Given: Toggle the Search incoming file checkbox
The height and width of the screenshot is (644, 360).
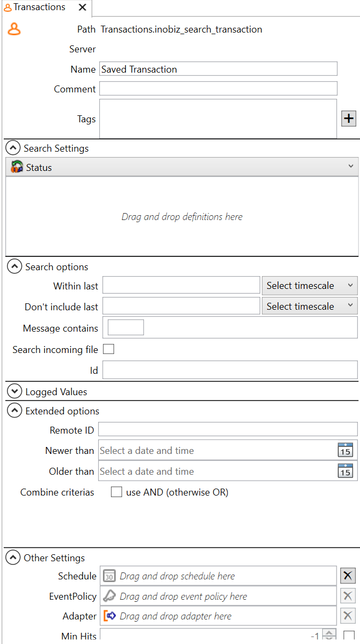Looking at the screenshot, I should coord(109,349).
